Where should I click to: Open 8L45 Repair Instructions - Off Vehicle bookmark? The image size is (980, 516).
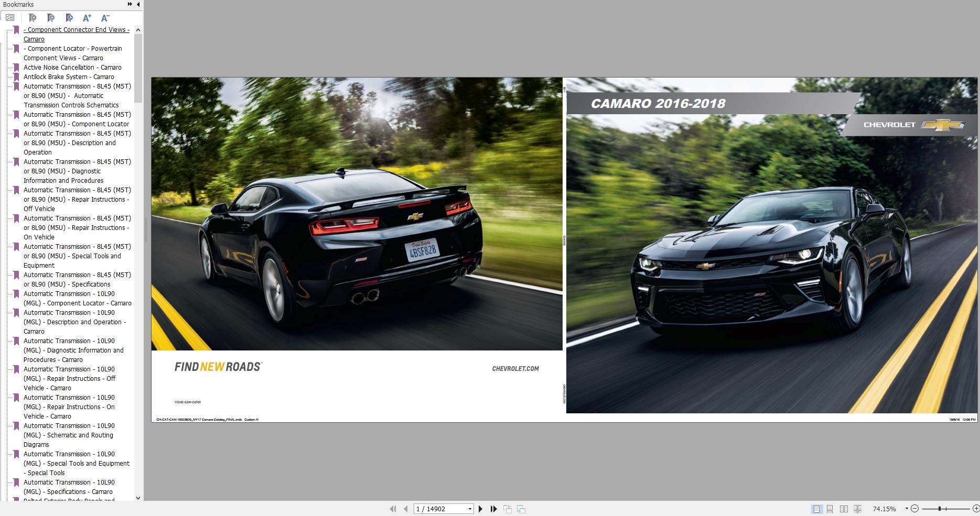[78, 200]
